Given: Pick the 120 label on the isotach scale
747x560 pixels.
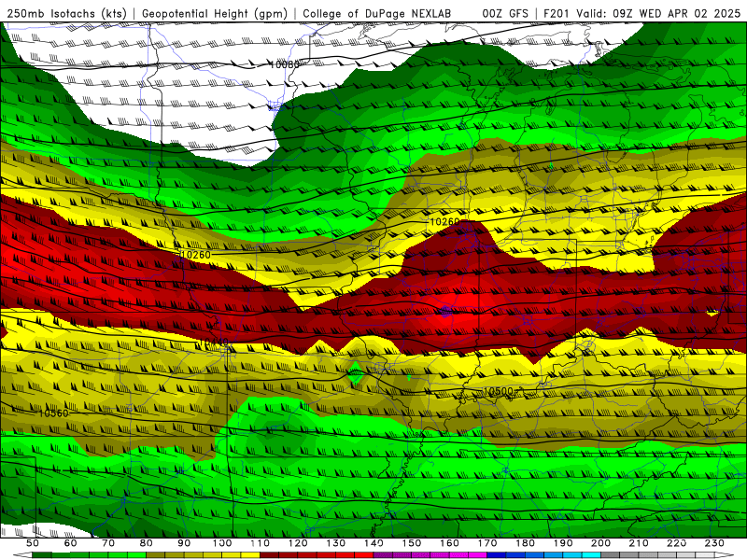Looking at the screenshot, I should (298, 543).
